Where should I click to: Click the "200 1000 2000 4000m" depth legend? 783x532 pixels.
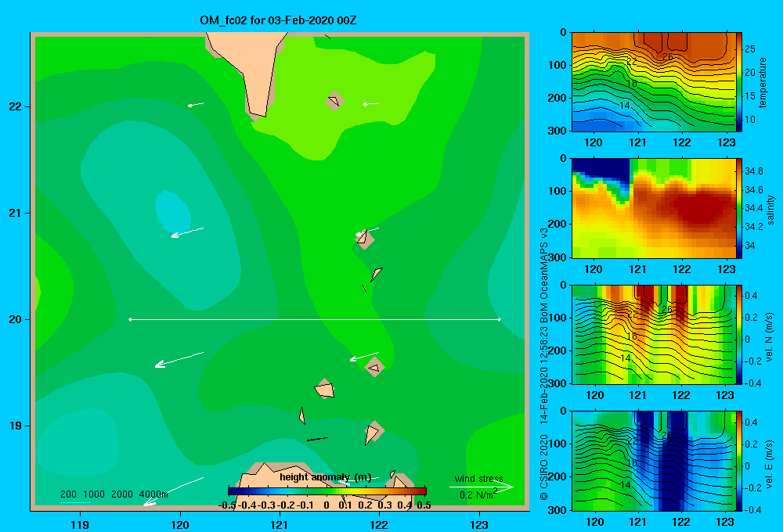point(114,494)
